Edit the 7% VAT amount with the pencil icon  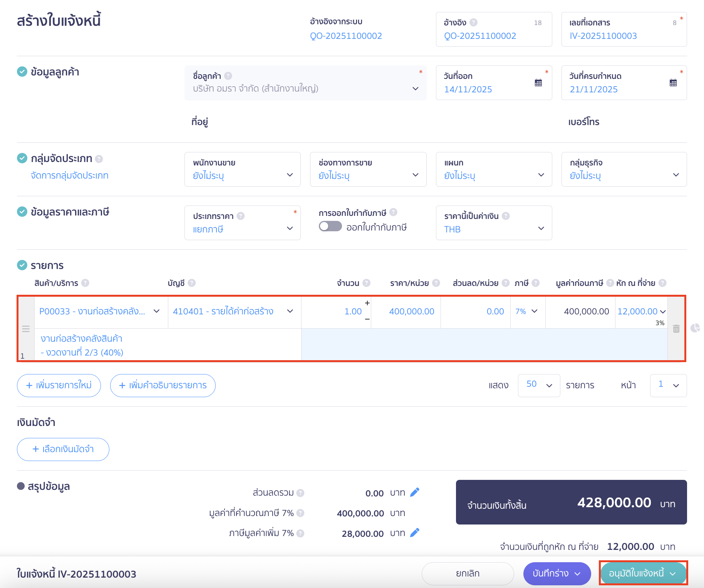[415, 533]
